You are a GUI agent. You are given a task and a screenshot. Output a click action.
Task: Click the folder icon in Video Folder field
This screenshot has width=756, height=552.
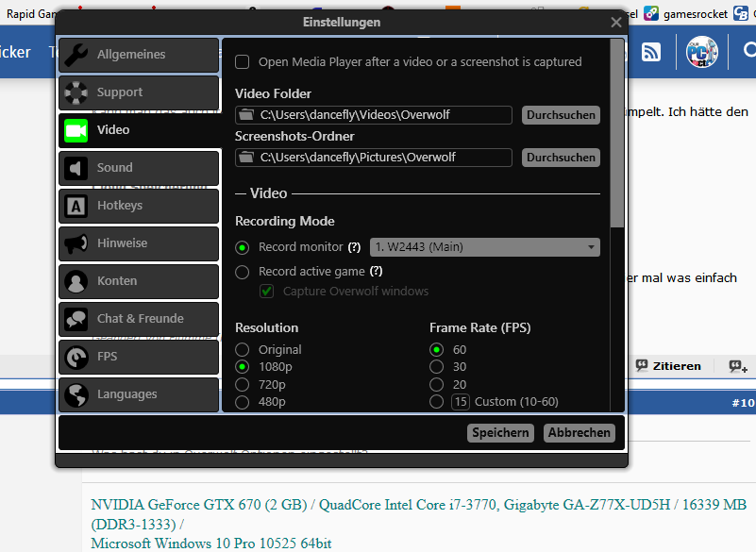tap(247, 115)
